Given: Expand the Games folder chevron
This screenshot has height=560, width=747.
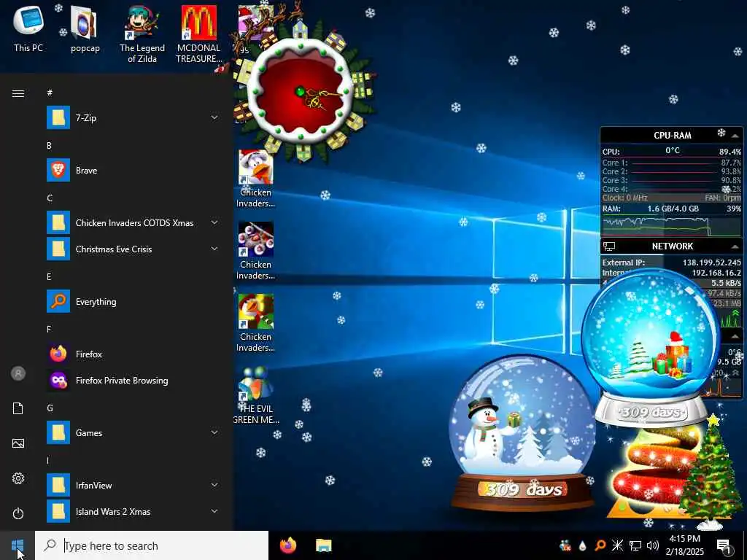Looking at the screenshot, I should pyautogui.click(x=214, y=432).
